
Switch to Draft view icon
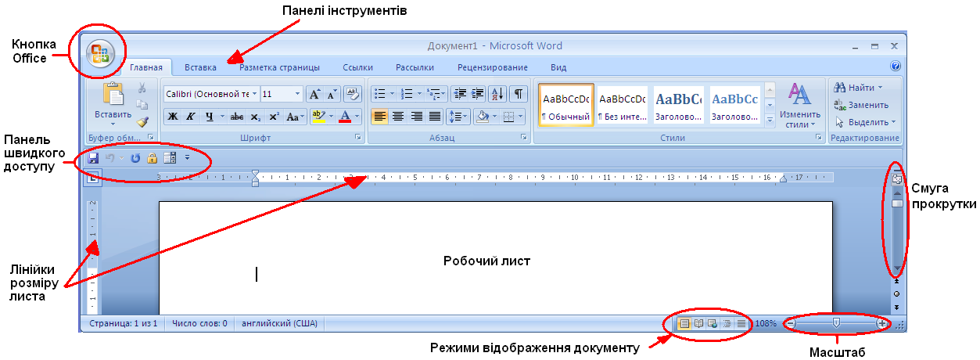point(741,323)
